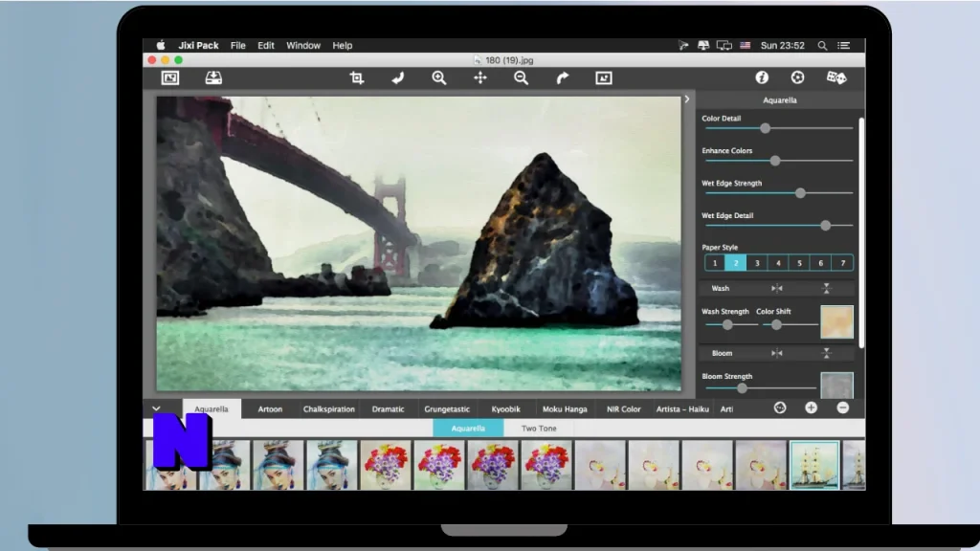
Task: Click the Wash Strength slider handle
Action: point(727,325)
